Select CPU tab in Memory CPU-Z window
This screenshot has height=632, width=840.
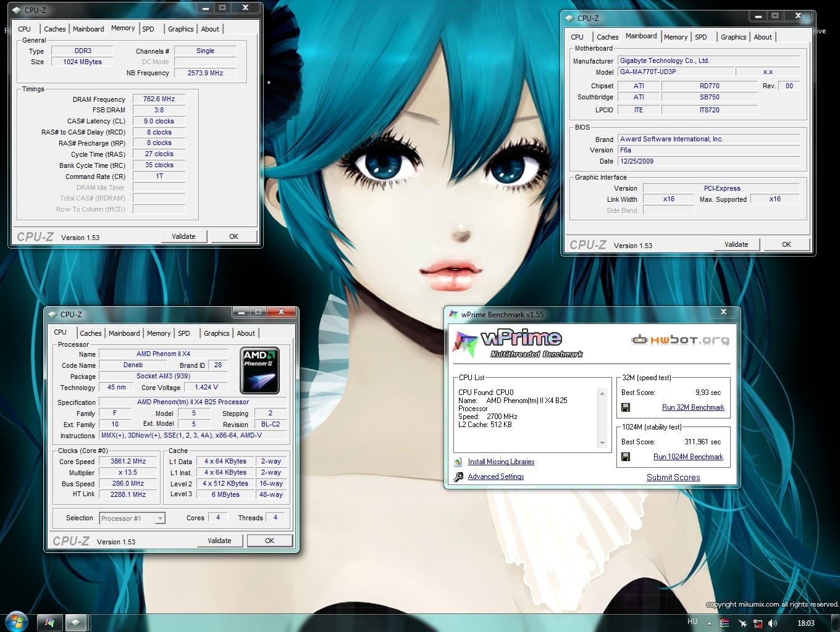click(25, 29)
